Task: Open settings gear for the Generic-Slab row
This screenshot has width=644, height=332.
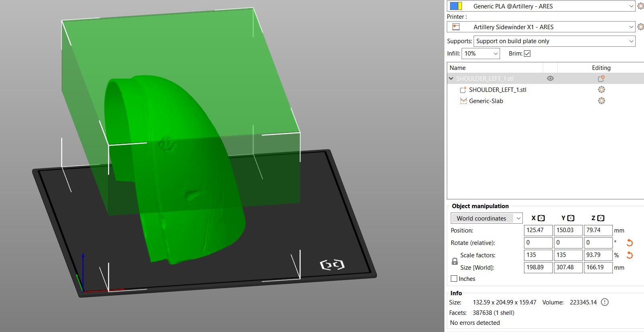Action: [601, 101]
